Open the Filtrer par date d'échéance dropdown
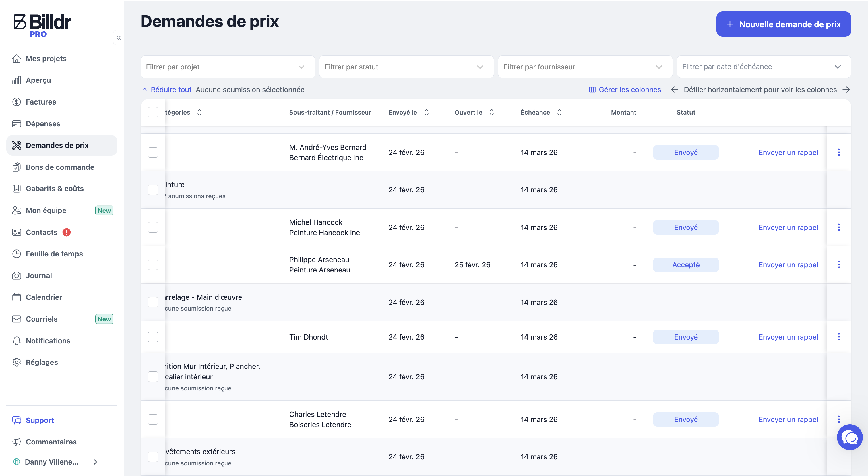 pos(764,67)
